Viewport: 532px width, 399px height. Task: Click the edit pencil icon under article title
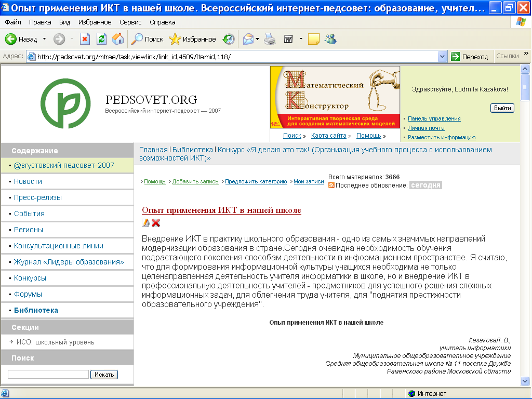(x=145, y=223)
